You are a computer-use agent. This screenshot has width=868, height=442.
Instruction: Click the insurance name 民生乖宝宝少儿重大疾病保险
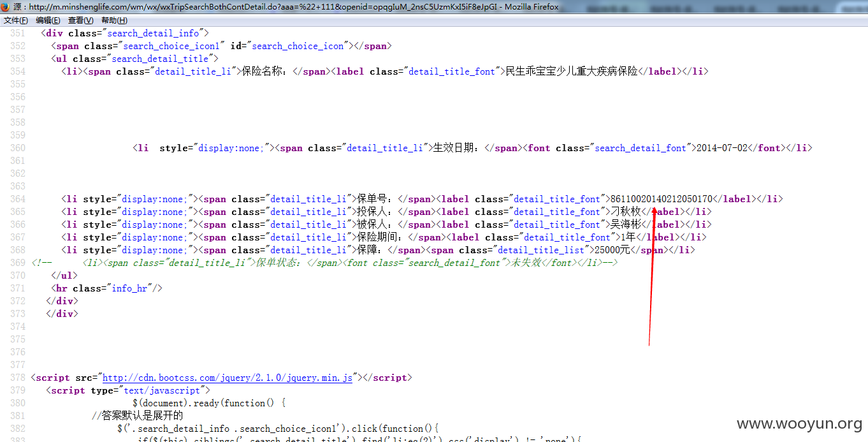[x=572, y=71]
